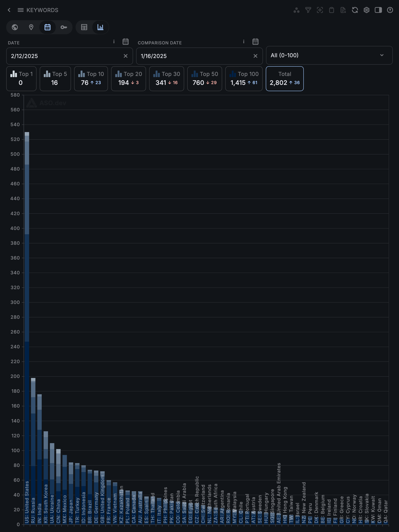The image size is (399, 532).
Task: Click the clipboard copy icon
Action: (331, 10)
